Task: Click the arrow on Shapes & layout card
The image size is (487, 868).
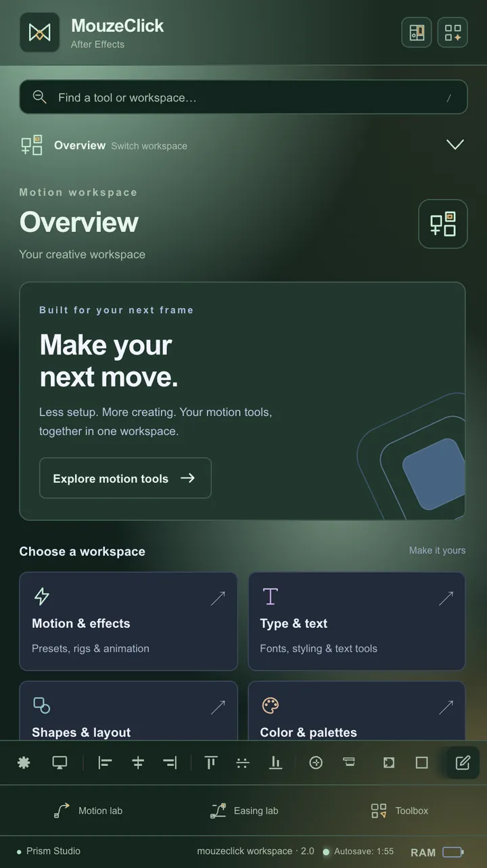Action: pos(218,707)
